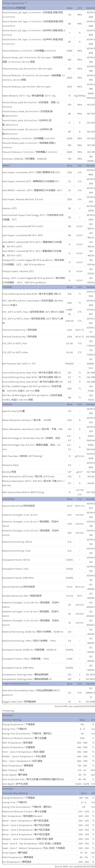Click the ELECTRICAL section header
This screenshot has width=95, height=868.
point(9,499)
